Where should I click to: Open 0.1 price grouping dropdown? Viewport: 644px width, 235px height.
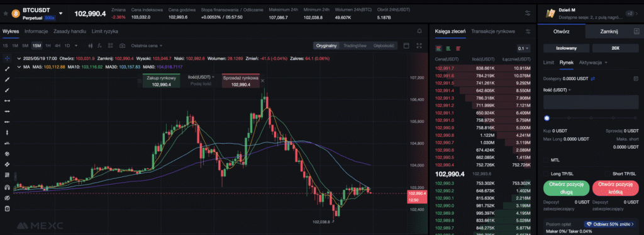click(523, 49)
